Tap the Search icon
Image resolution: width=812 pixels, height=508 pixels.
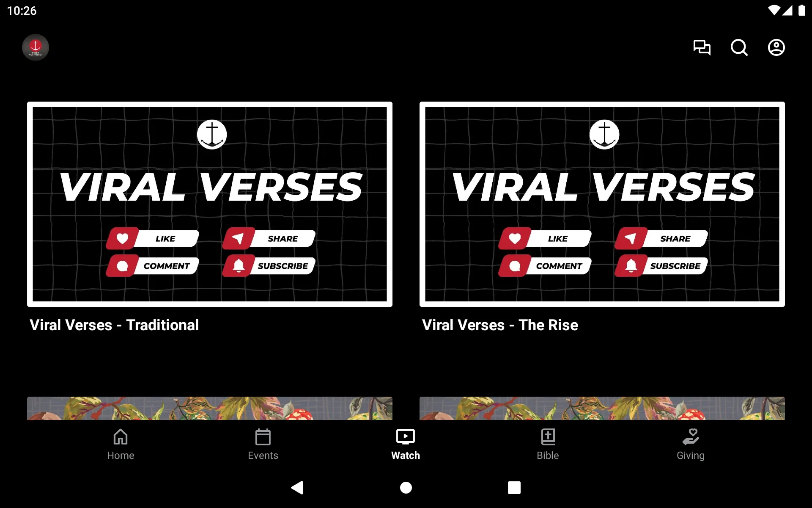(x=739, y=47)
